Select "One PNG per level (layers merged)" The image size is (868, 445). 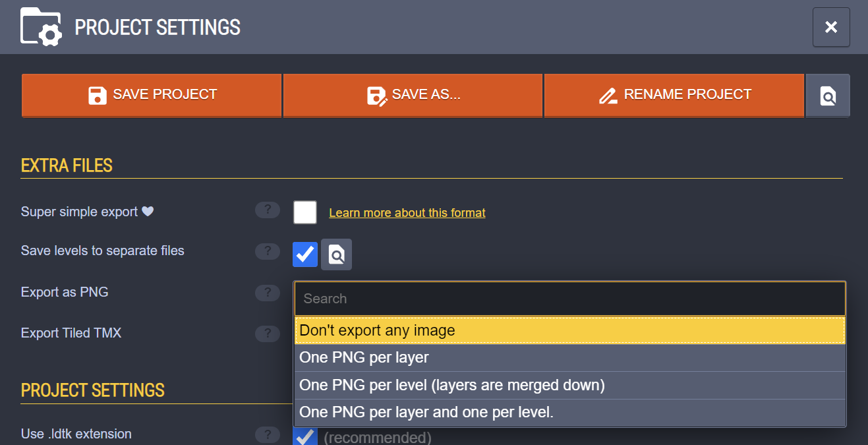pyautogui.click(x=569, y=385)
